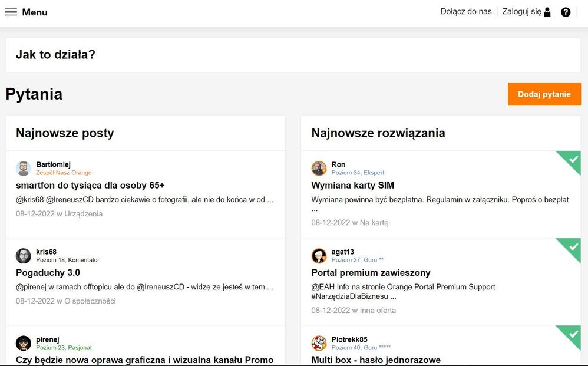Open Bartłomiej's avatar picture
Viewport: 588px width, 366px height.
[24, 169]
